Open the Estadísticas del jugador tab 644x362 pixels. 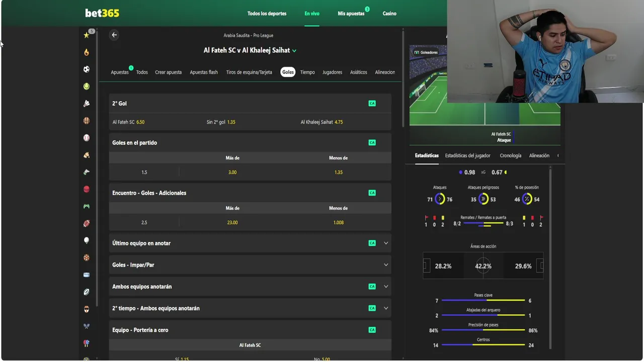[468, 156]
